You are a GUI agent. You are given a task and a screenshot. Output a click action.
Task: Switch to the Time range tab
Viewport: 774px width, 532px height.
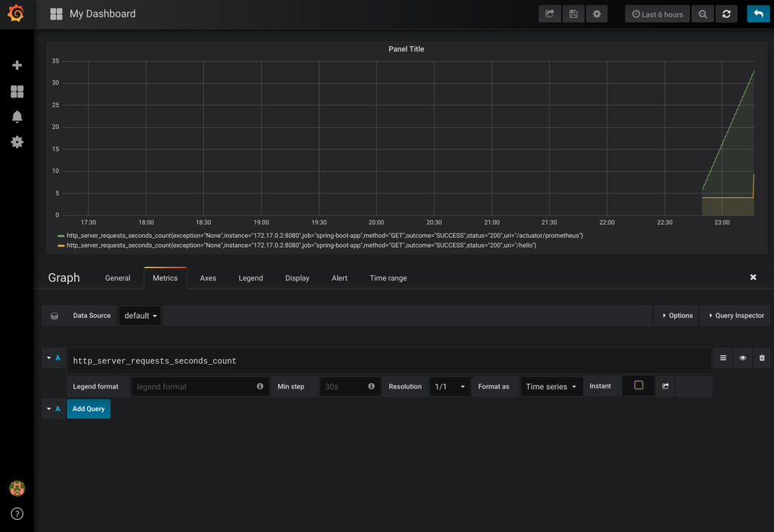tap(388, 278)
